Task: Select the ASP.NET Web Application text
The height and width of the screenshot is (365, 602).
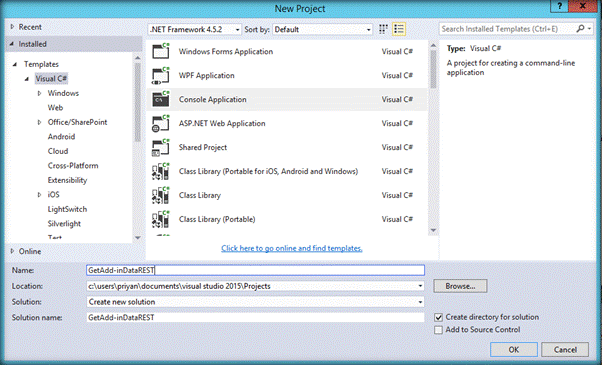Action: point(222,124)
